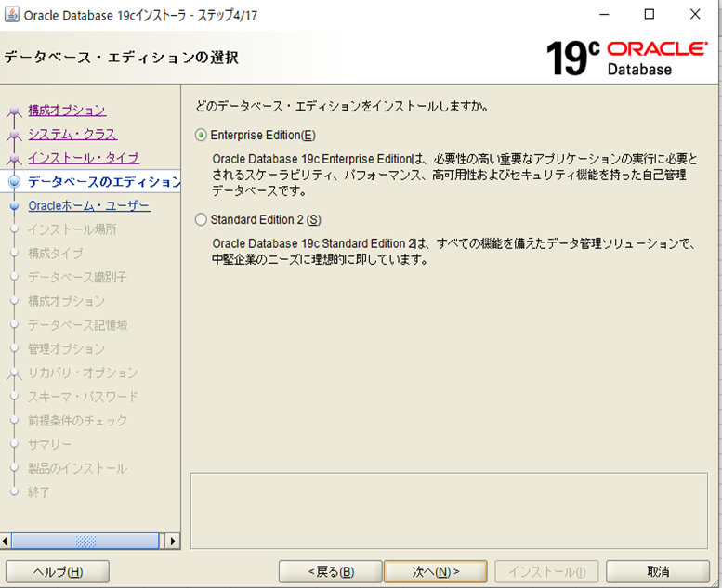Go to 構成オプション step link
This screenshot has width=722, height=588.
tap(67, 111)
